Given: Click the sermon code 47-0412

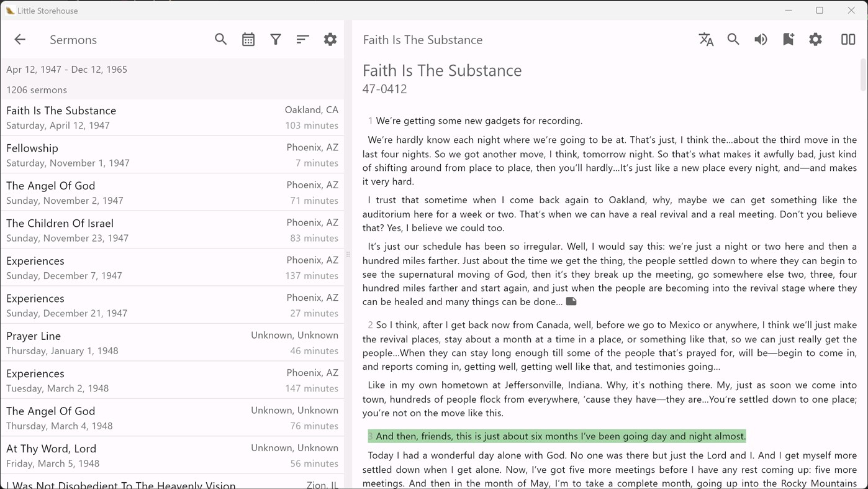Looking at the screenshot, I should point(385,89).
